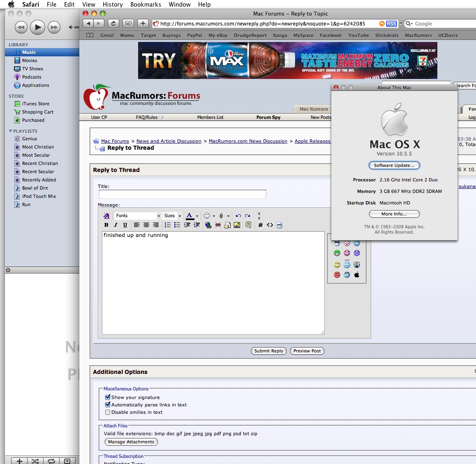Insert a hyperlink with globe icon

click(208, 225)
